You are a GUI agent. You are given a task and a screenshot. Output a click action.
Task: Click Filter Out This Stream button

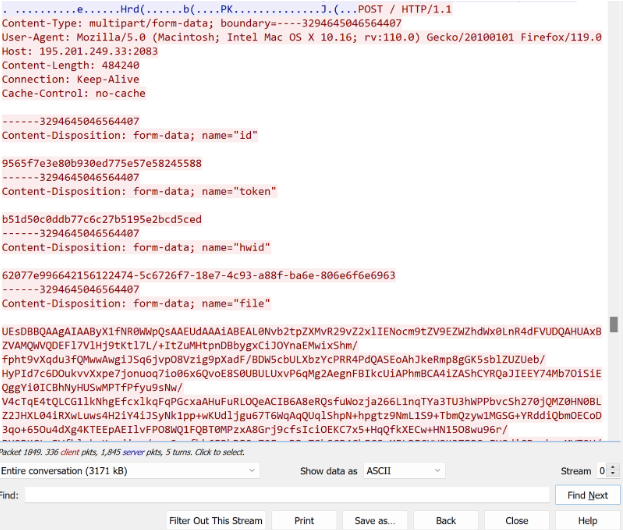(x=216, y=520)
